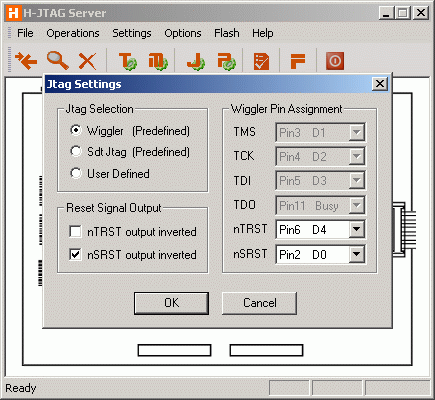The width and height of the screenshot is (435, 400).
Task: Open the Options menu
Action: 183,33
